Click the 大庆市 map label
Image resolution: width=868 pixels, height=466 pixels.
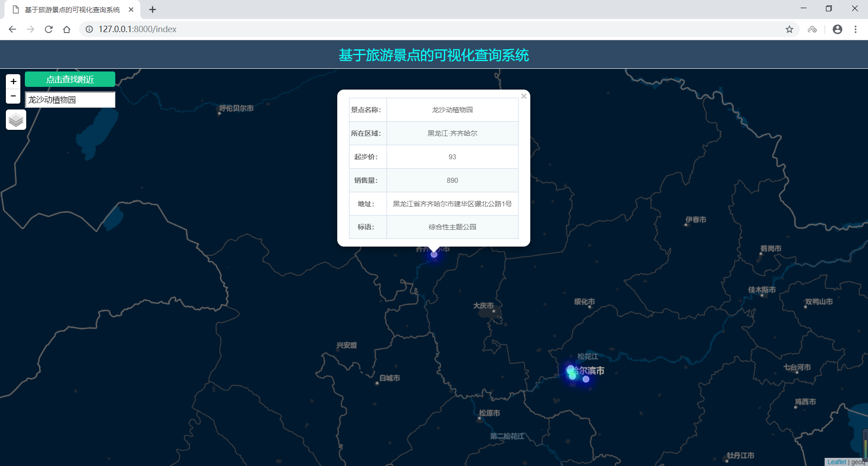483,305
